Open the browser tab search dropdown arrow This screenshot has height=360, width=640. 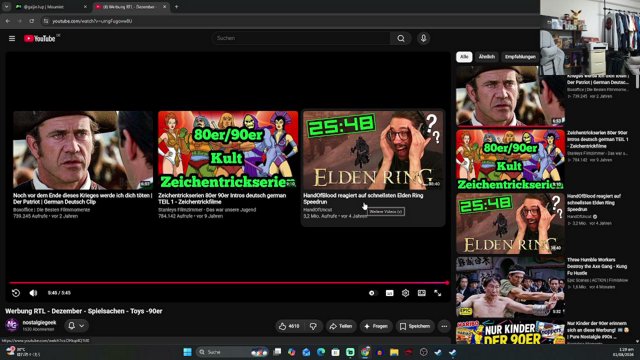6,7
